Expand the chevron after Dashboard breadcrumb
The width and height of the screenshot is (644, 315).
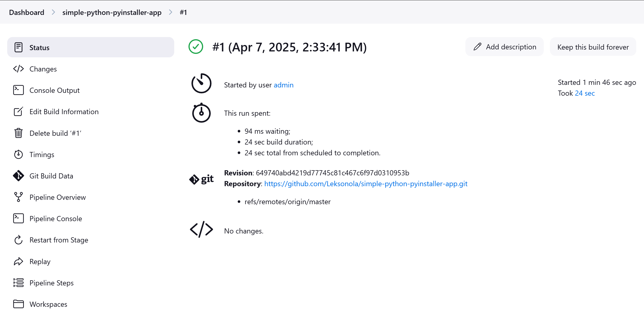coord(53,12)
